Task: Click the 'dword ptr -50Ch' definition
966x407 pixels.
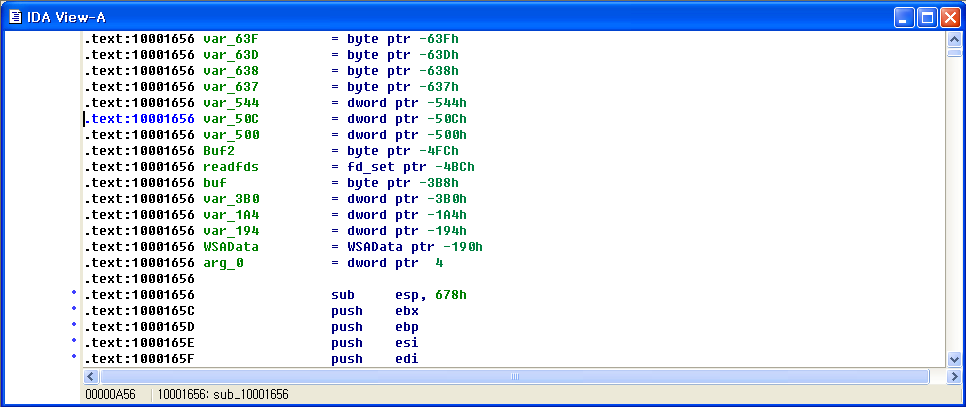Action: [x=407, y=119]
